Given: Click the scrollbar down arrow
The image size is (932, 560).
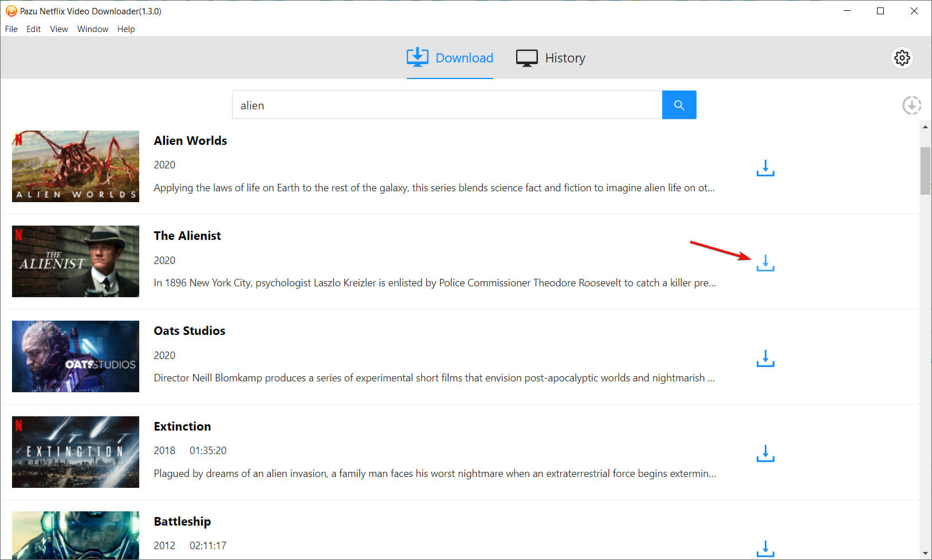Looking at the screenshot, I should [x=925, y=554].
